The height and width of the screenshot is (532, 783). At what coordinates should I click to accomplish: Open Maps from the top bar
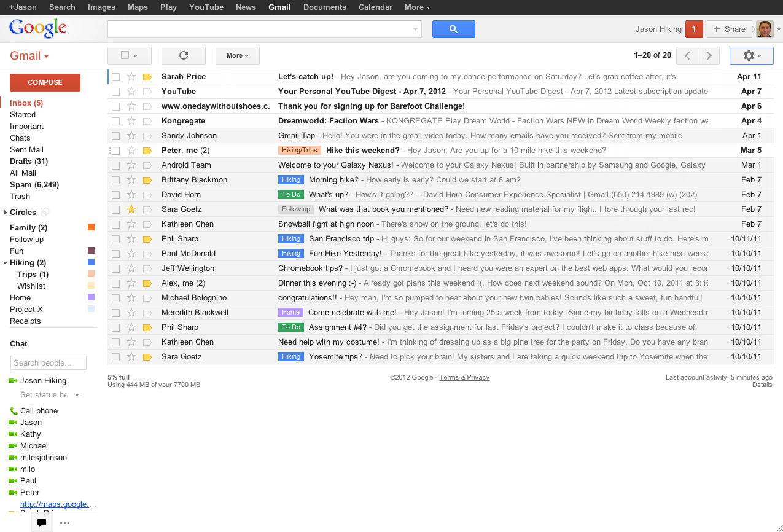[x=138, y=7]
